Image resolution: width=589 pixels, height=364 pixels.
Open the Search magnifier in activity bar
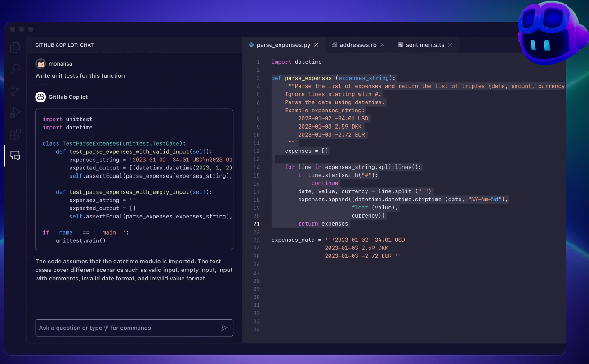click(15, 69)
